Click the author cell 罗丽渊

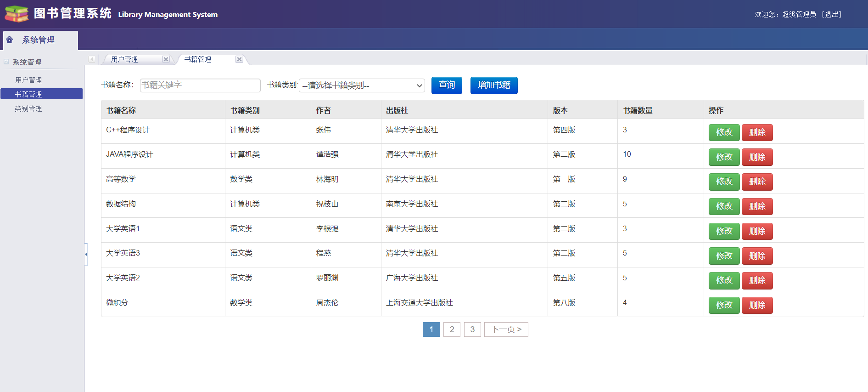click(327, 278)
